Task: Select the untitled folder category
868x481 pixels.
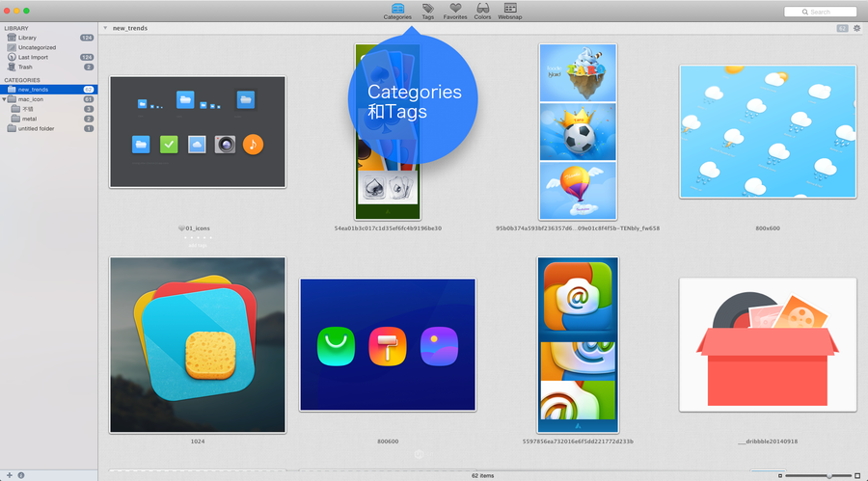Action: 49,128
